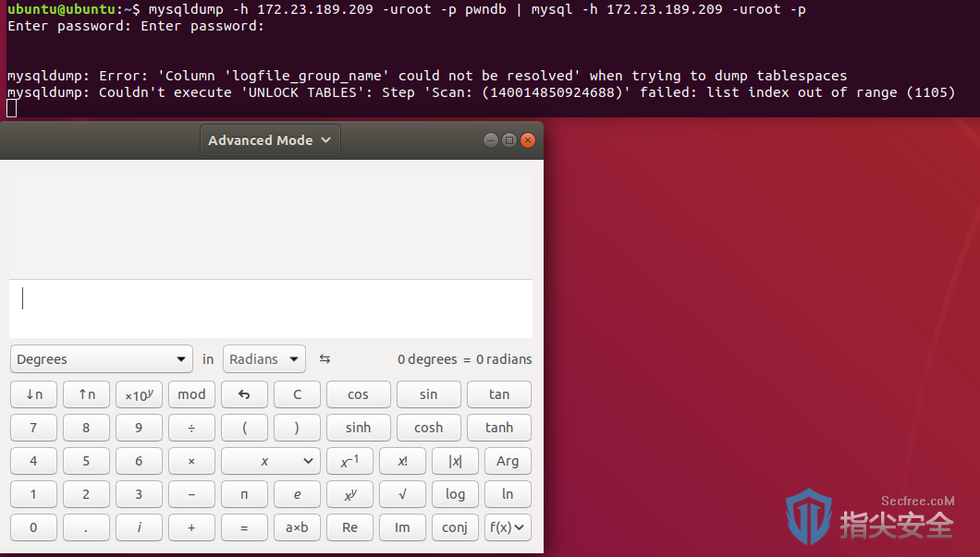The width and height of the screenshot is (980, 557).
Task: Click the tanh button
Action: 498,427
